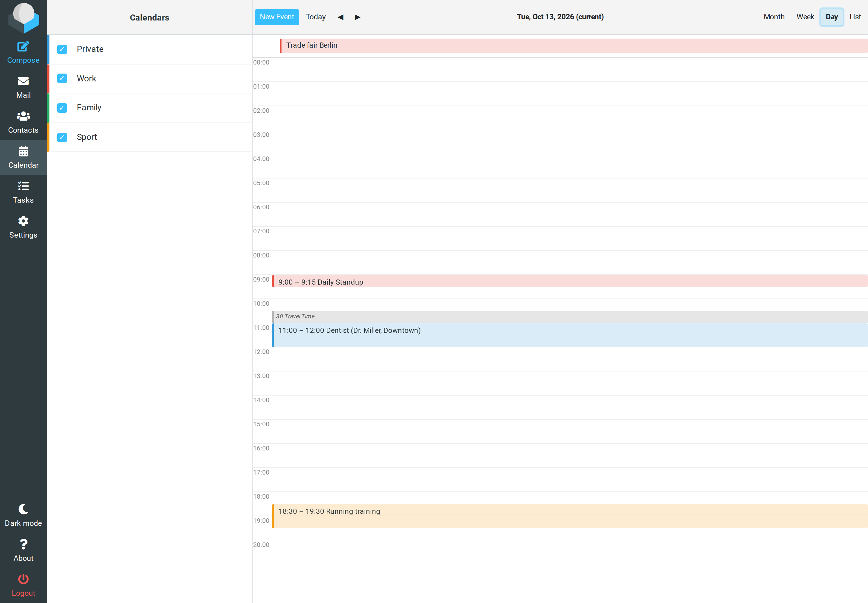Switch to Month view

pos(774,17)
